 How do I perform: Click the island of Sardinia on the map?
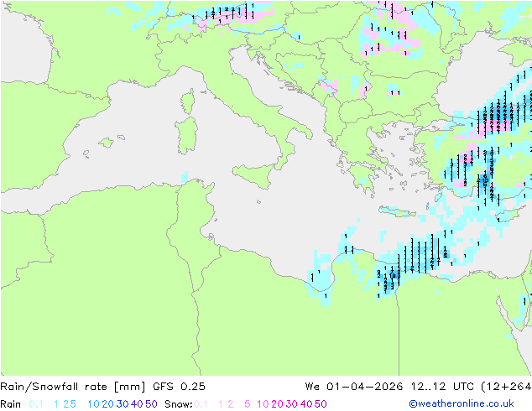pos(186,136)
